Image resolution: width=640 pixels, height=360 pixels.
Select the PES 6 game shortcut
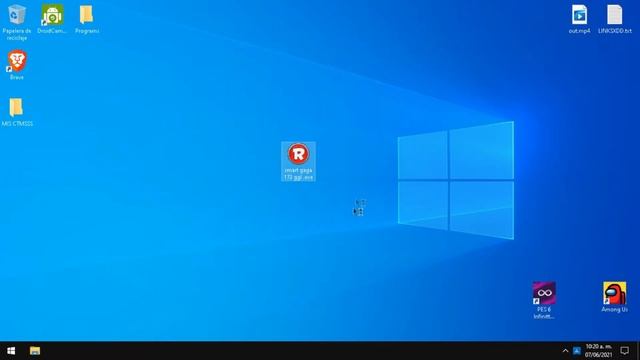[544, 300]
